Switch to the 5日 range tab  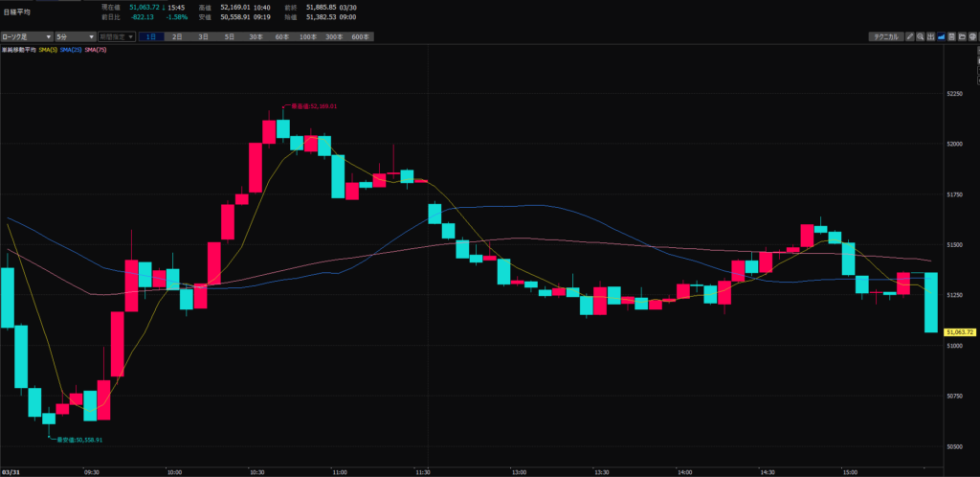click(x=229, y=36)
